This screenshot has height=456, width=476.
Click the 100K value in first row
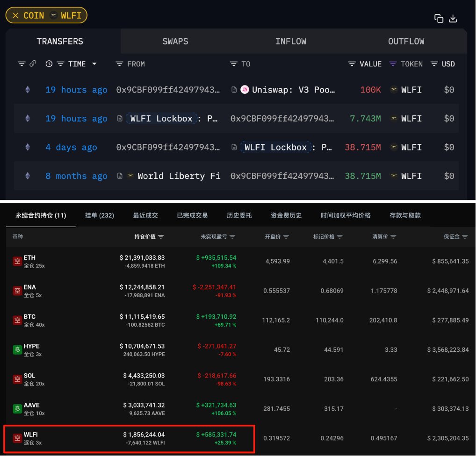(x=370, y=90)
